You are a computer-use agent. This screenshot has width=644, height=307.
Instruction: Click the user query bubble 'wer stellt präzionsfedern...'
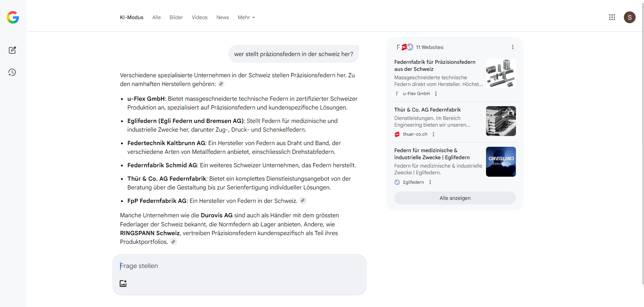tap(293, 54)
